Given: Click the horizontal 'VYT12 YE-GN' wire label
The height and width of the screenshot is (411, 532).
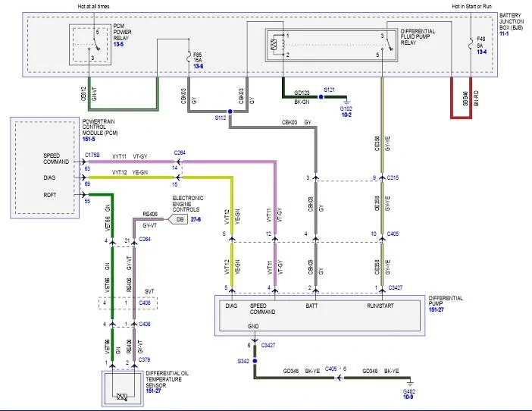Looking at the screenshot, I should click(x=130, y=172).
